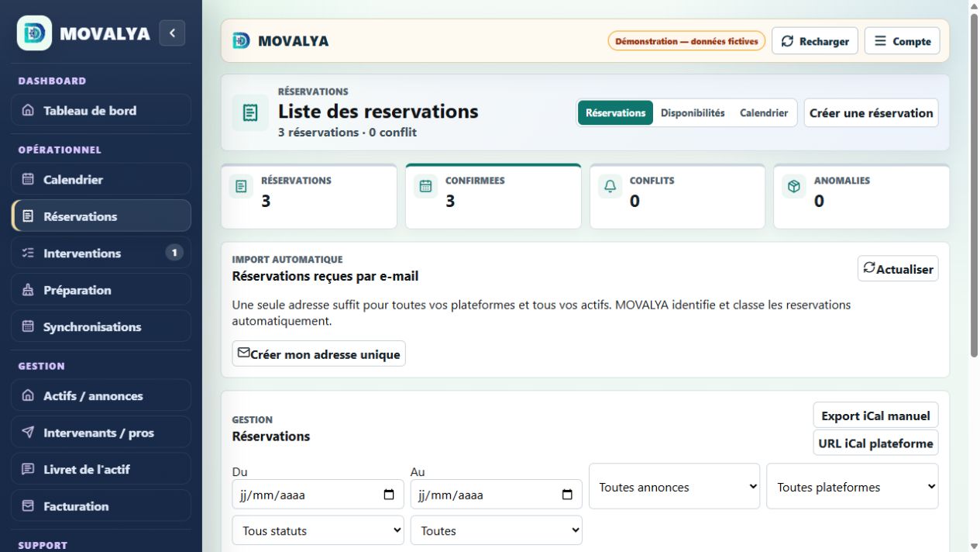The image size is (980, 552).
Task: Click the calendar picker icon in the Du field
Action: [389, 495]
